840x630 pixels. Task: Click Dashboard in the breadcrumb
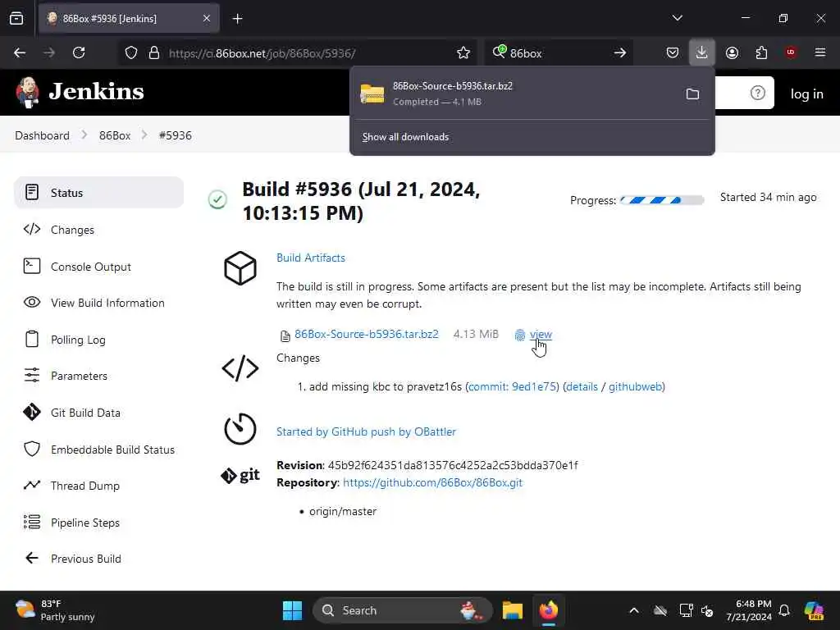[x=43, y=135]
